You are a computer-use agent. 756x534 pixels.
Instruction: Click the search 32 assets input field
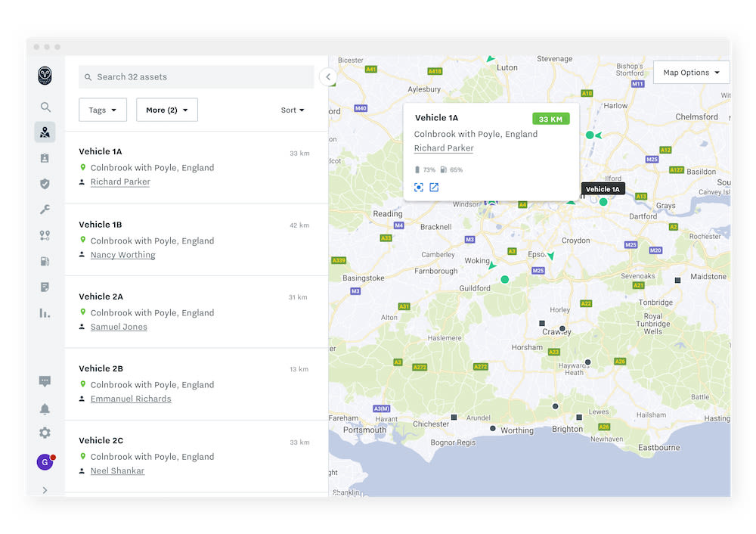click(x=197, y=76)
